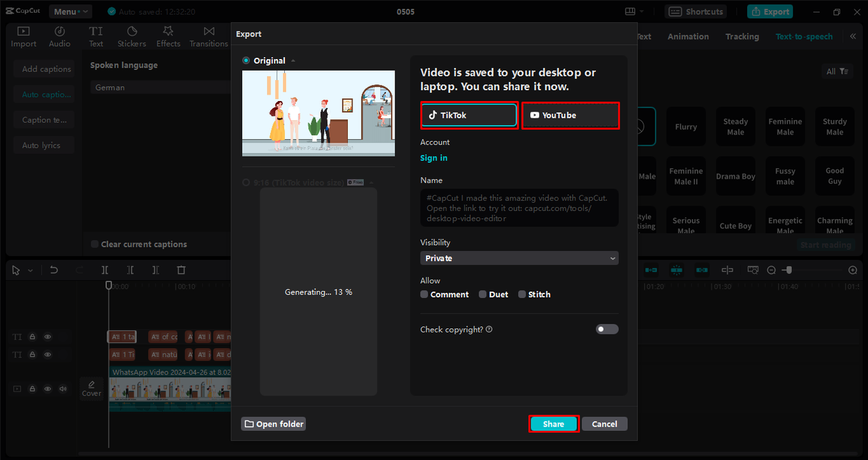Click the Share button

point(553,424)
